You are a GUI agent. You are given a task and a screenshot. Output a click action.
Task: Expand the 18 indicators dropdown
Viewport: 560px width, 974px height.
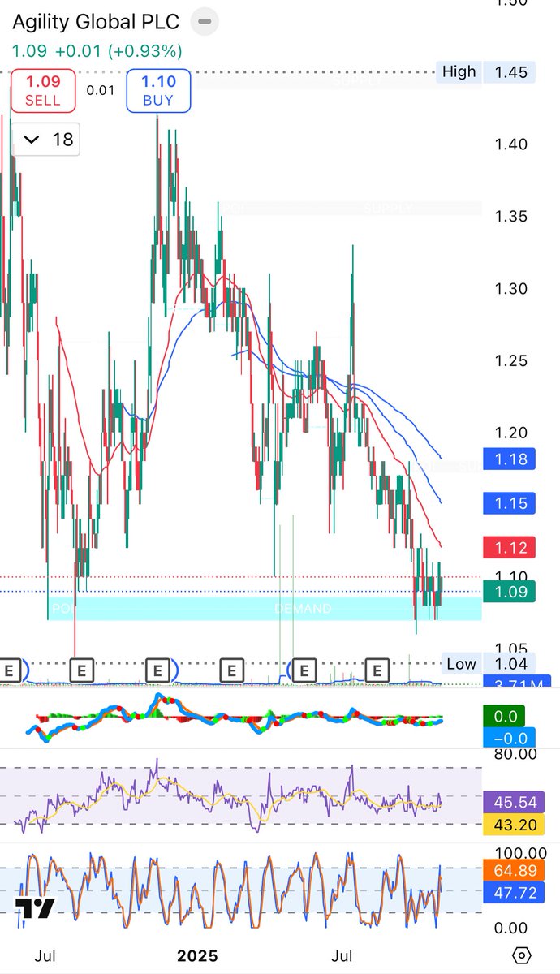coord(48,140)
